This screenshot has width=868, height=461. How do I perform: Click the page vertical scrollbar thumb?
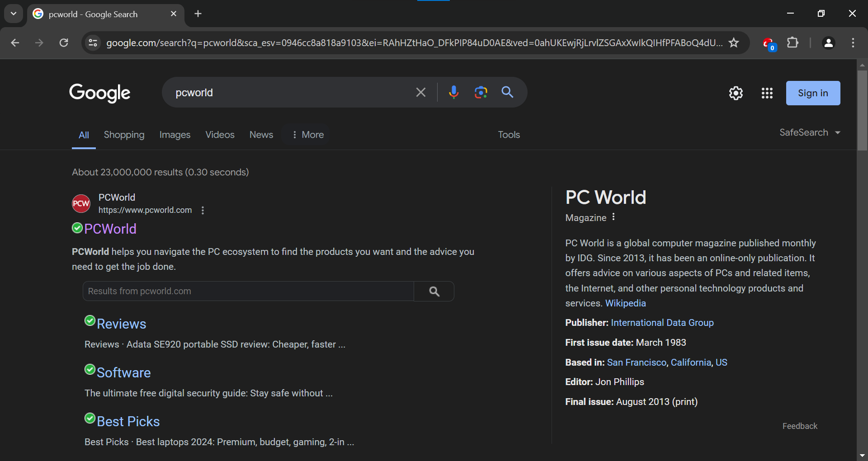click(862, 110)
